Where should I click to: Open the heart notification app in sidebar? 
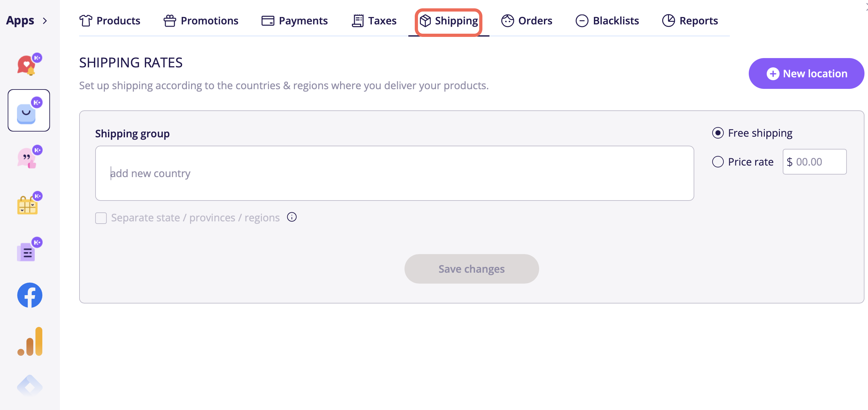29,64
